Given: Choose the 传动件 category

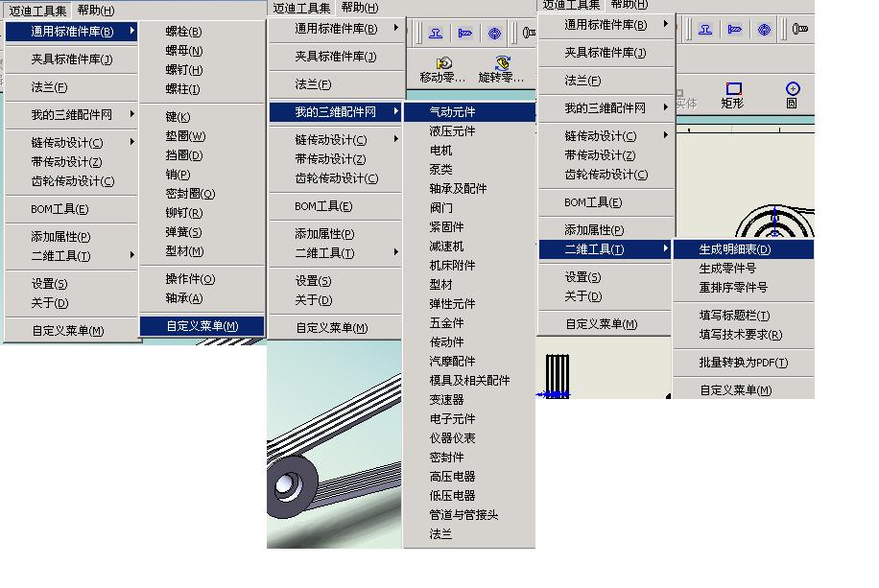Looking at the screenshot, I should 446,341.
